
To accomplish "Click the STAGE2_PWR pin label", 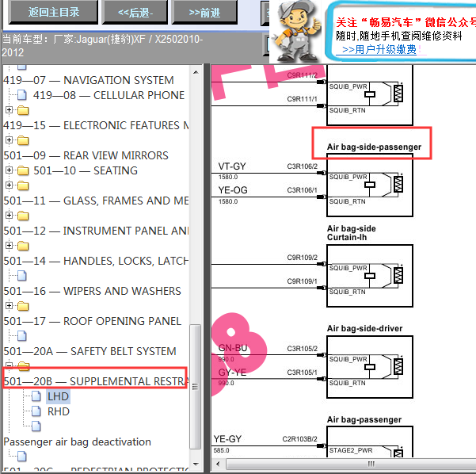I will [351, 450].
